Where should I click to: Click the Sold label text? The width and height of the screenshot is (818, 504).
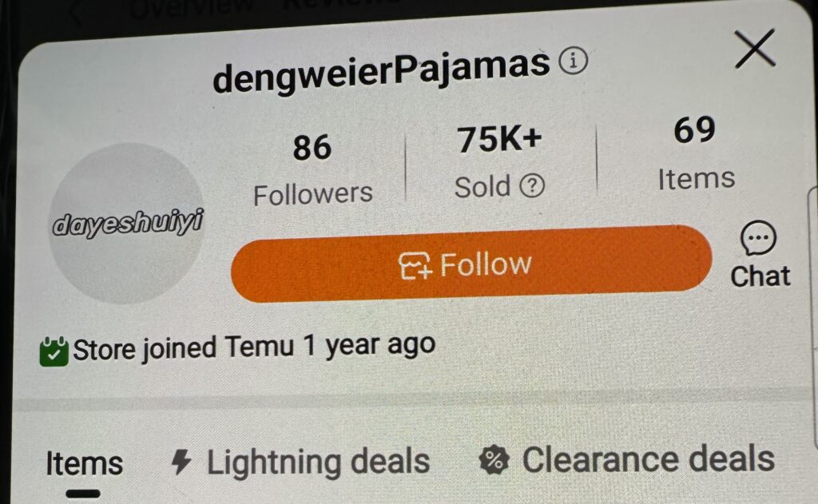tap(482, 187)
